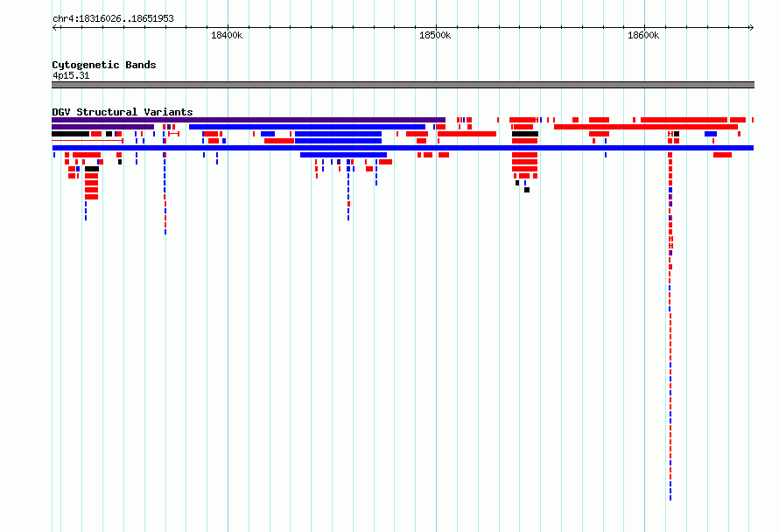
Task: Click the short blue third-row bar just past 18400k
Action: point(268,134)
